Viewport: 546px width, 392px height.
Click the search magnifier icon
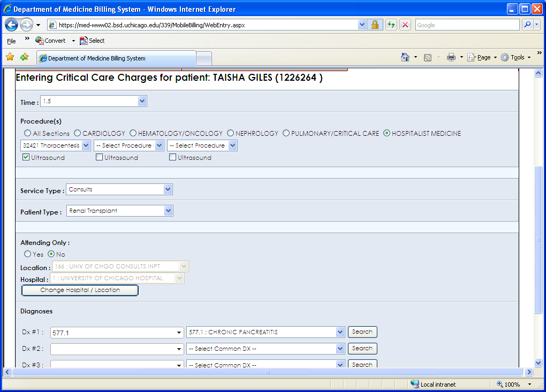click(x=527, y=25)
